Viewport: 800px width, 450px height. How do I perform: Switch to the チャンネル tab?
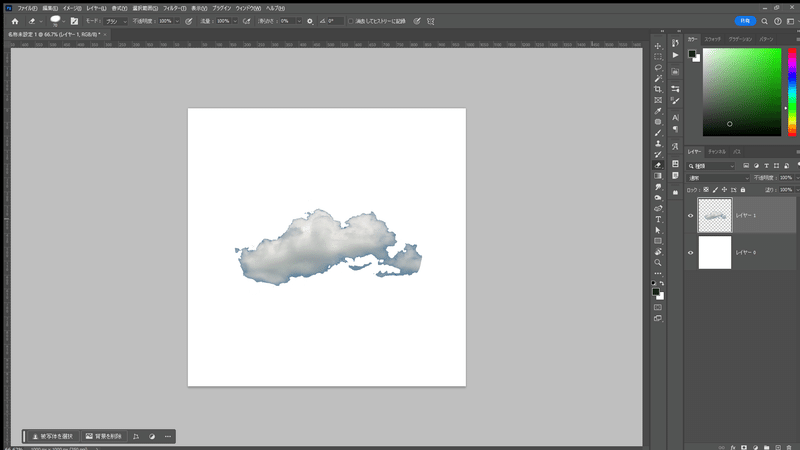(x=717, y=152)
